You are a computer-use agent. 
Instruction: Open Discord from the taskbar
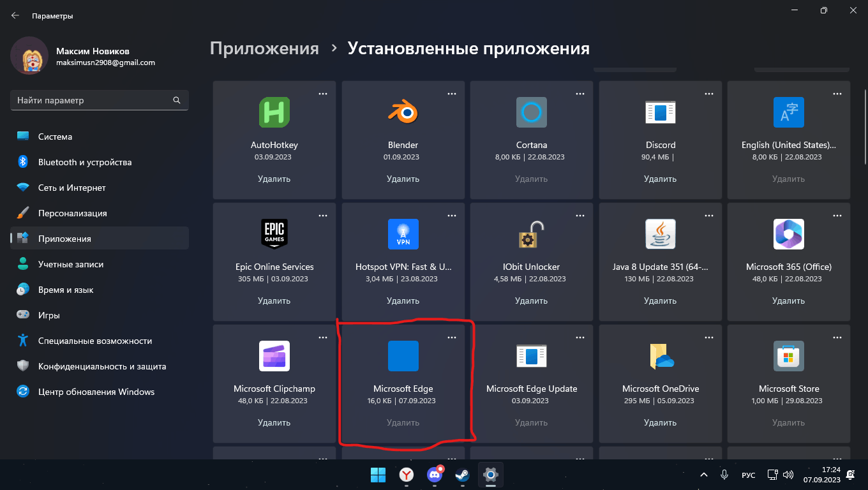click(x=435, y=475)
